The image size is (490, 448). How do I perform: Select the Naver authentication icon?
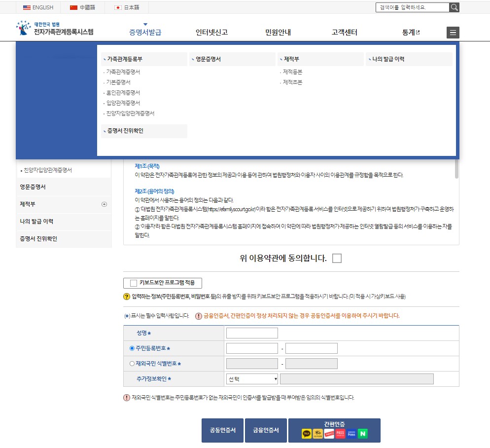(362, 433)
